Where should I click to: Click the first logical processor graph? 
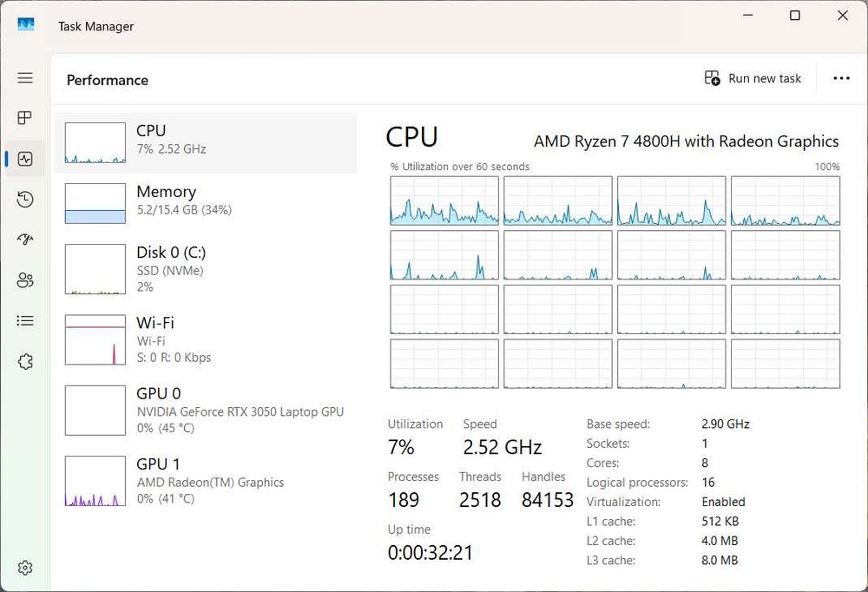coord(444,201)
